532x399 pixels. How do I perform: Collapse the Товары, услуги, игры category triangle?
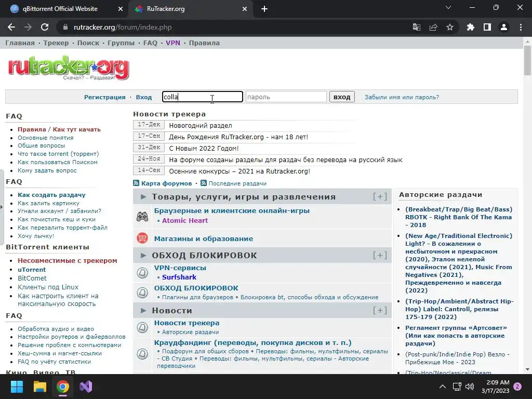click(x=143, y=197)
